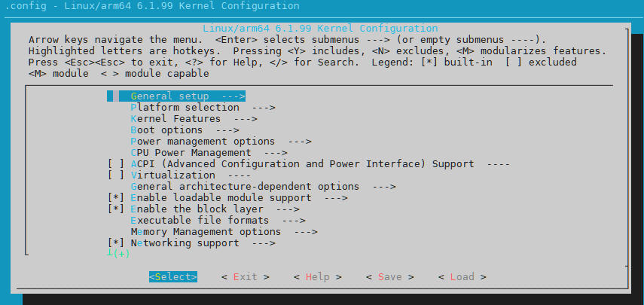Toggle the Networking support checkbox
644x305 pixels.
click(x=116, y=243)
